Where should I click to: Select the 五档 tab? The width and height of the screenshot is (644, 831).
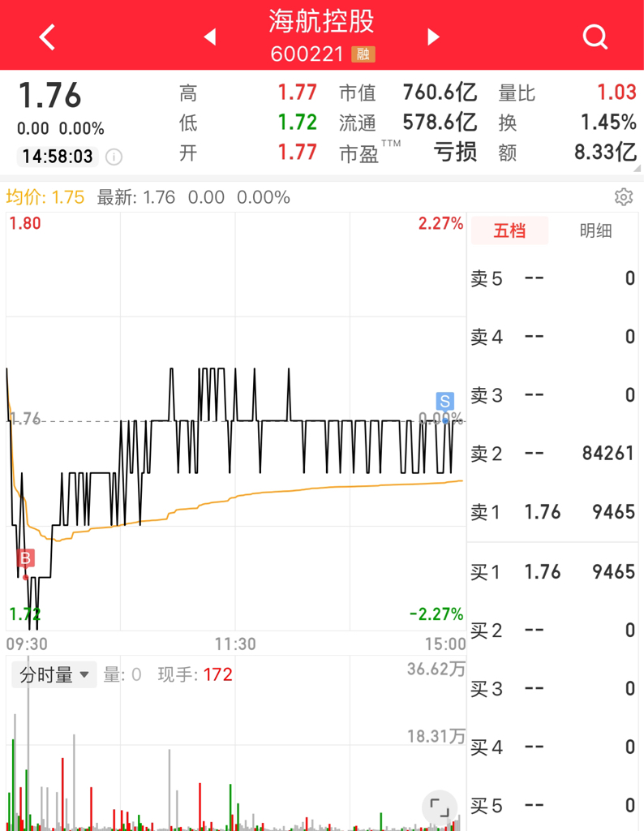pos(509,230)
